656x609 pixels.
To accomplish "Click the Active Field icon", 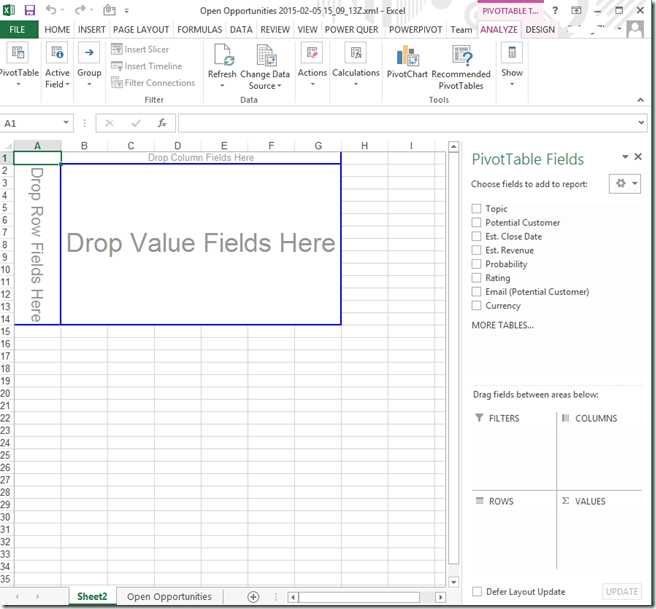I will coord(57,53).
